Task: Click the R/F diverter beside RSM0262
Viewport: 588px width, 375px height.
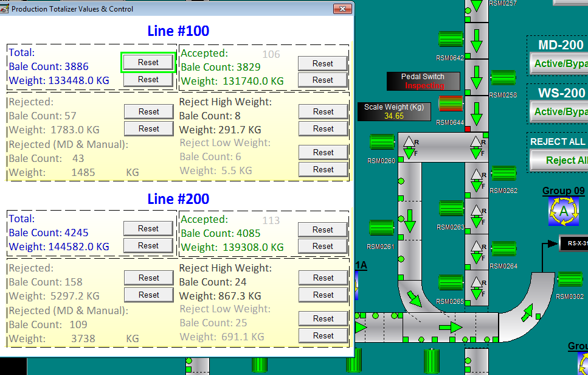Action: (479, 180)
